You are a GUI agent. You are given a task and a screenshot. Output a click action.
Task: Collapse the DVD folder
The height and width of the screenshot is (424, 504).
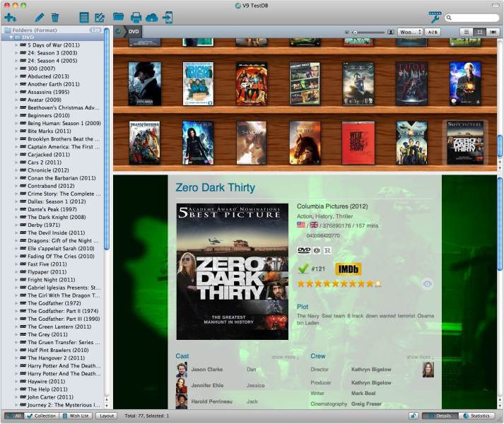click(11, 37)
